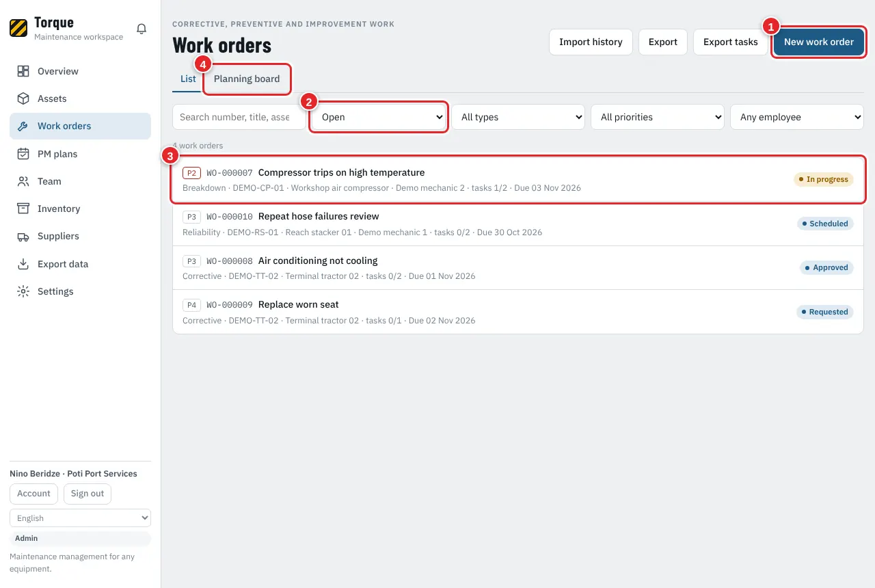Open Repeat hose failures review order
The height and width of the screenshot is (588, 875).
518,224
